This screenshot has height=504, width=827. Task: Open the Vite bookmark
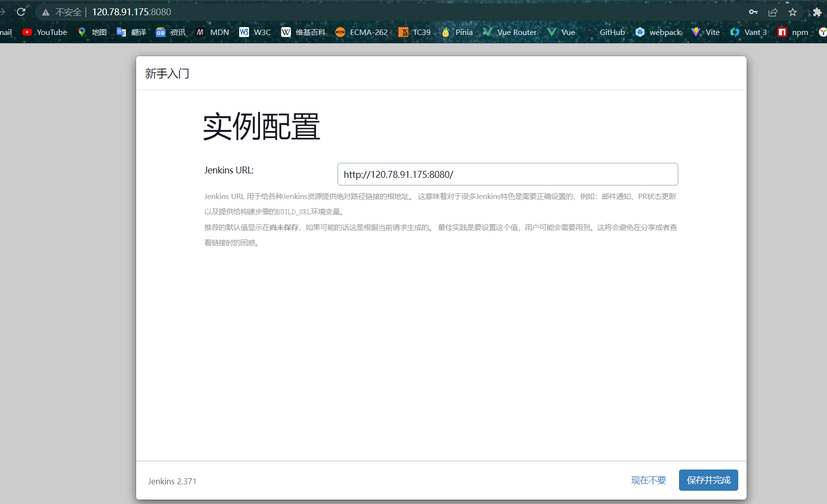coord(706,32)
